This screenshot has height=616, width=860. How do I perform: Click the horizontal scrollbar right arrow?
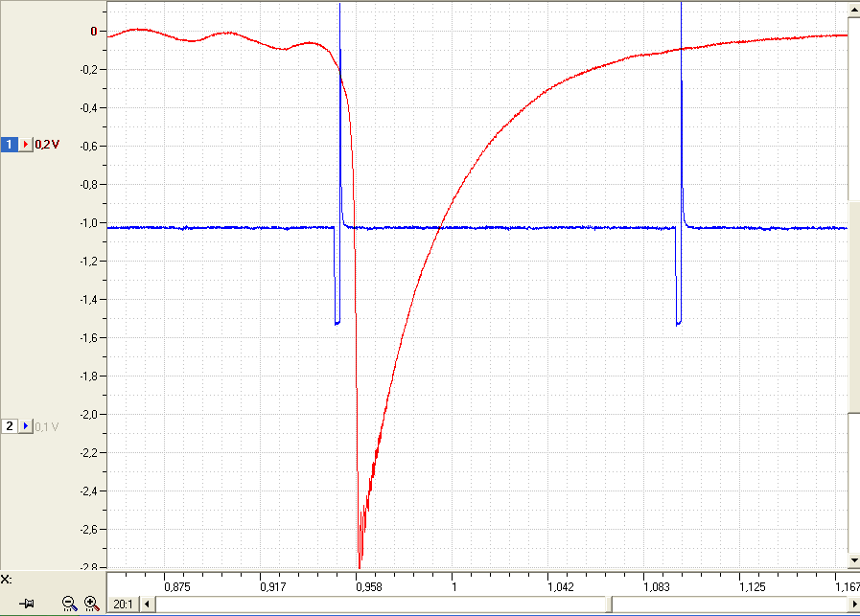pyautogui.click(x=853, y=604)
